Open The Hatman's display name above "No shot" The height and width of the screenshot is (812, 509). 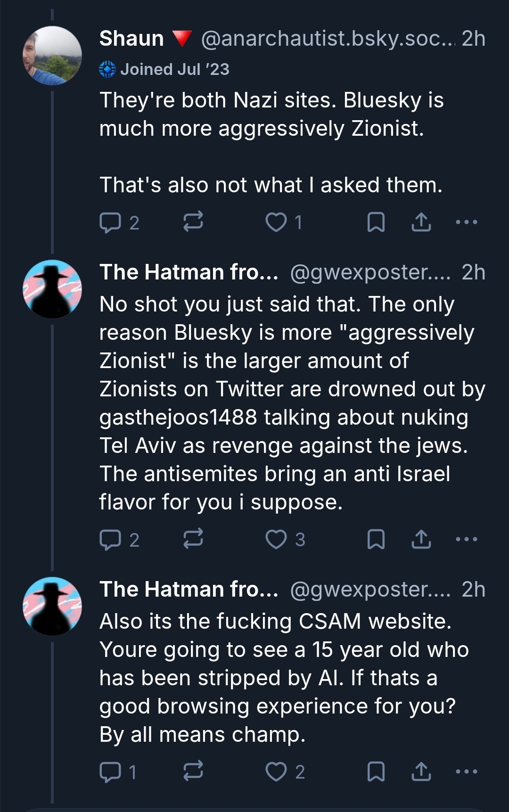189,272
